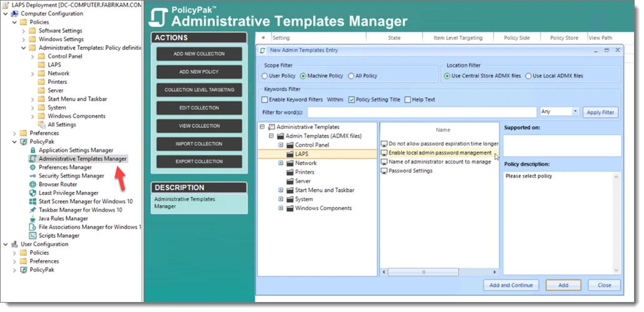Image resolution: width=644 pixels, height=312 pixels.
Task: Click the Computer Configuration icon
Action: 15,14
